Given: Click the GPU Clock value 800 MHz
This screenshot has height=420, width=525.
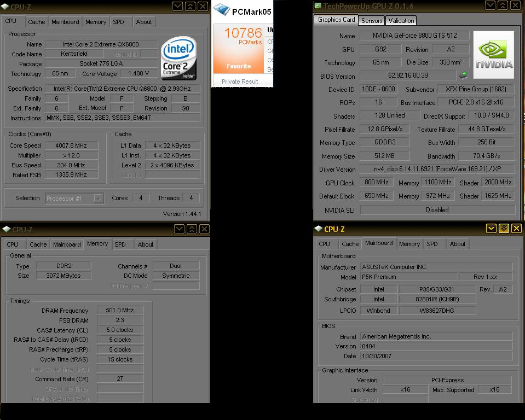Looking at the screenshot, I should [x=376, y=182].
